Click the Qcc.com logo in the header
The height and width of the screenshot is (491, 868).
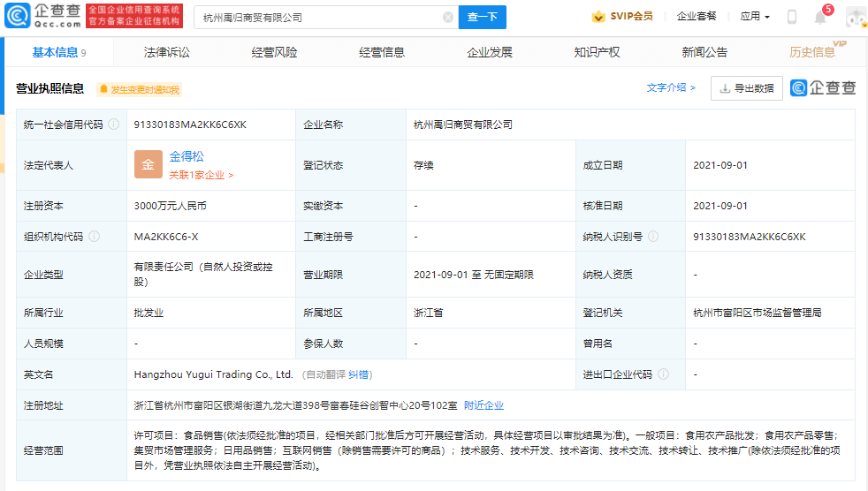click(x=44, y=17)
